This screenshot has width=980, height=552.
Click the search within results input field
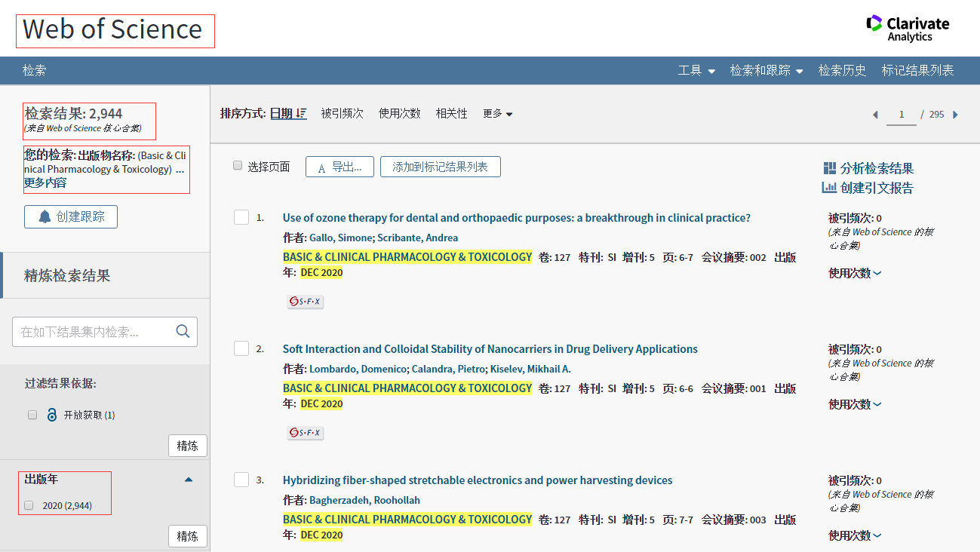[x=94, y=332]
